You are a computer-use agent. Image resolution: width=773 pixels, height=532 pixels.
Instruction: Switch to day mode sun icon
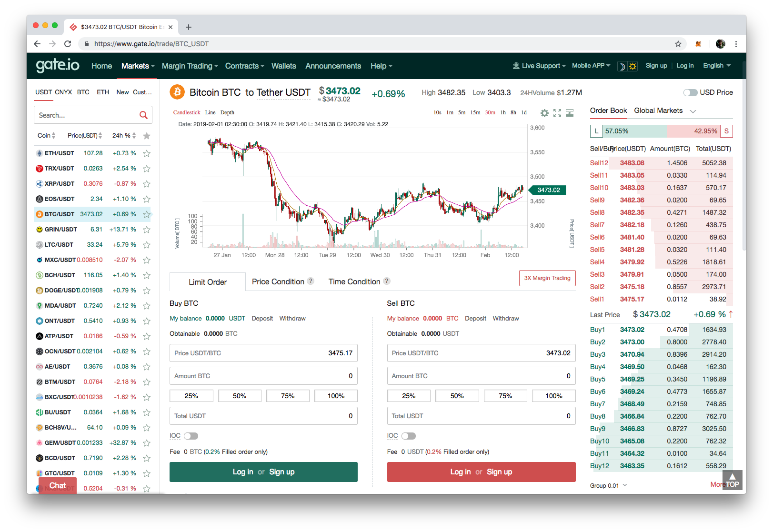(632, 66)
